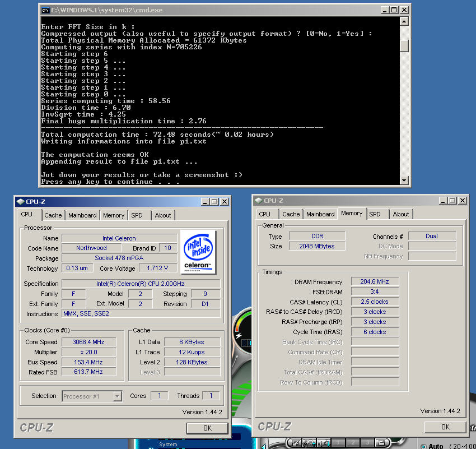This screenshot has height=449, width=476.
Task: Click the Rated FSB value 613.7 MHz
Action: coord(88,372)
